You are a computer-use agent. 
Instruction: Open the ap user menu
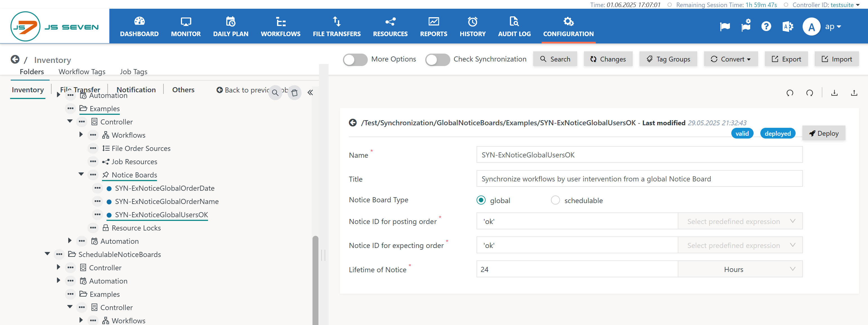click(833, 26)
